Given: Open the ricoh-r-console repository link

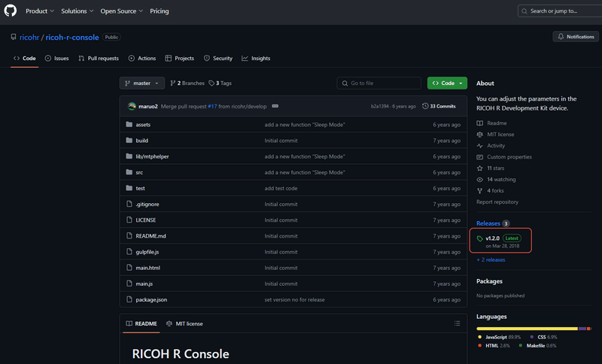Looking at the screenshot, I should [x=72, y=37].
